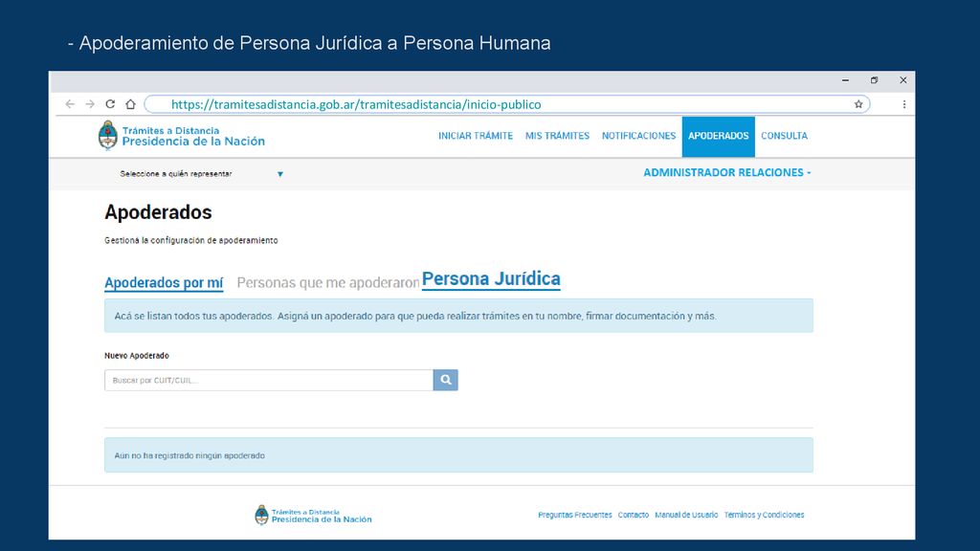Click 'Acá se listan todos tus apoderados' info banner
Viewport: 980px width, 551px height.
[x=458, y=316]
